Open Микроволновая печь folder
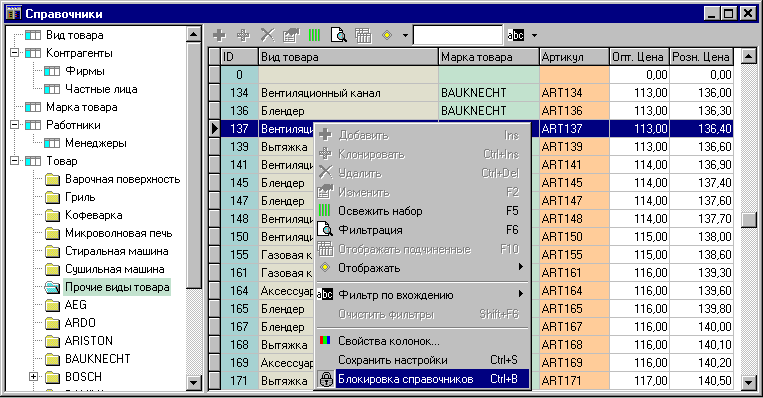The image size is (763, 398). point(119,233)
